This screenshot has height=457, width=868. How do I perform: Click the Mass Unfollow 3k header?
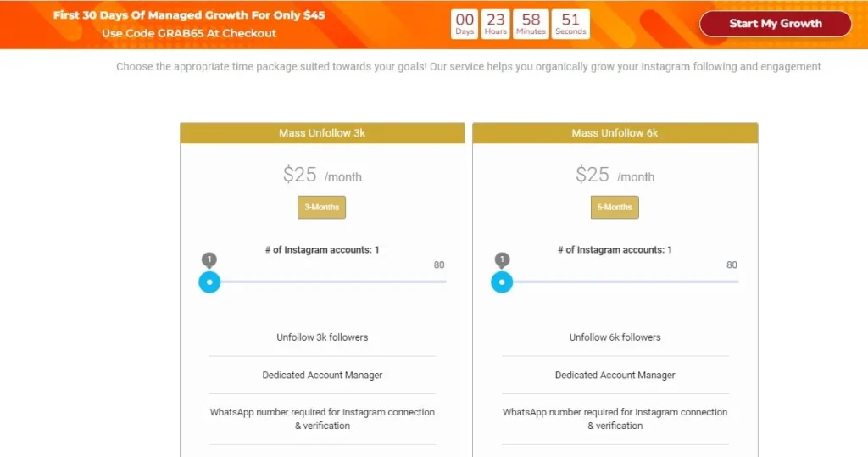(x=322, y=133)
